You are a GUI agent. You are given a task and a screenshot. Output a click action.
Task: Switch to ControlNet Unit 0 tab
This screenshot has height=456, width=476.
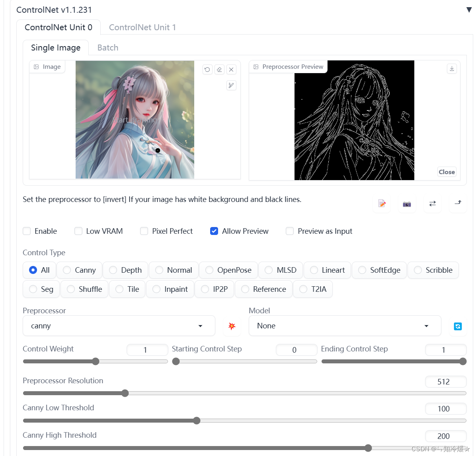(59, 27)
